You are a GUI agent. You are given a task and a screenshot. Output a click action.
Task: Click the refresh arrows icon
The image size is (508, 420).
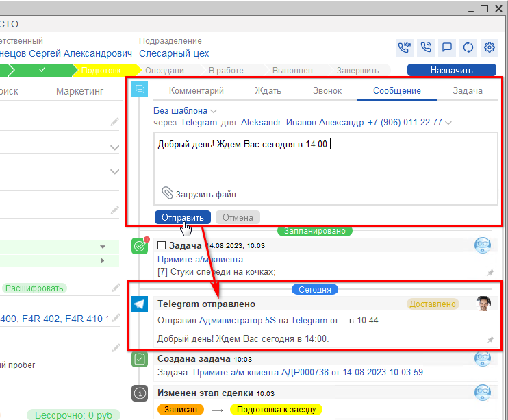tap(468, 47)
